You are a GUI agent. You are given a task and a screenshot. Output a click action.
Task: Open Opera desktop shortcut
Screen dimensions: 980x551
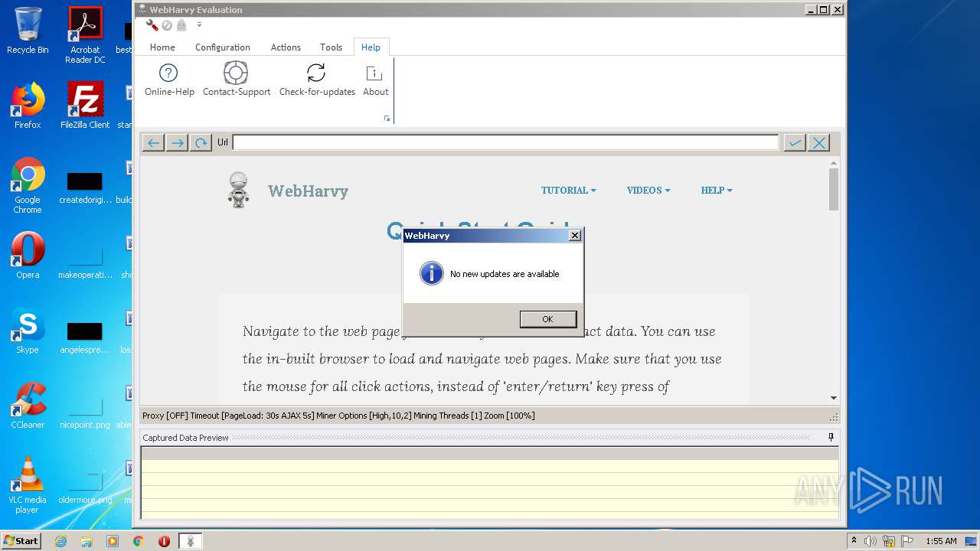tap(28, 256)
